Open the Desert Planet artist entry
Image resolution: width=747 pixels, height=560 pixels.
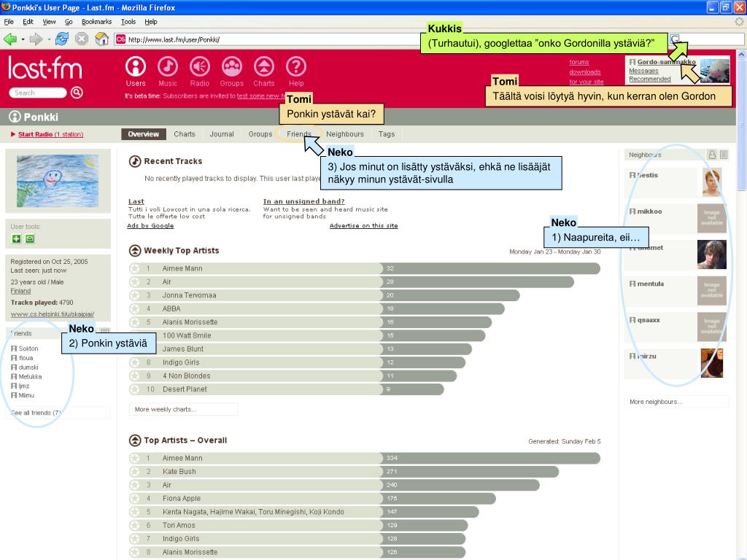click(x=185, y=389)
